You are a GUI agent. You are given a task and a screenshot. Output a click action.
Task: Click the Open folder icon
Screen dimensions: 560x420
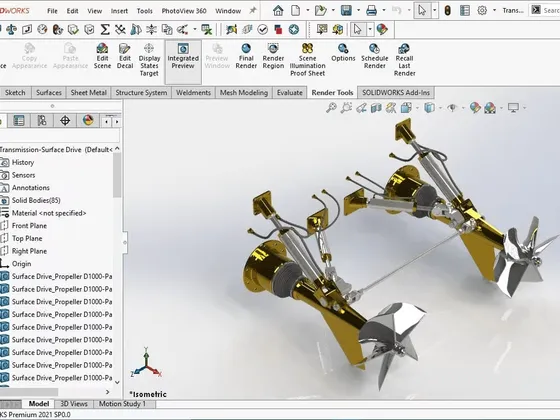click(x=320, y=10)
